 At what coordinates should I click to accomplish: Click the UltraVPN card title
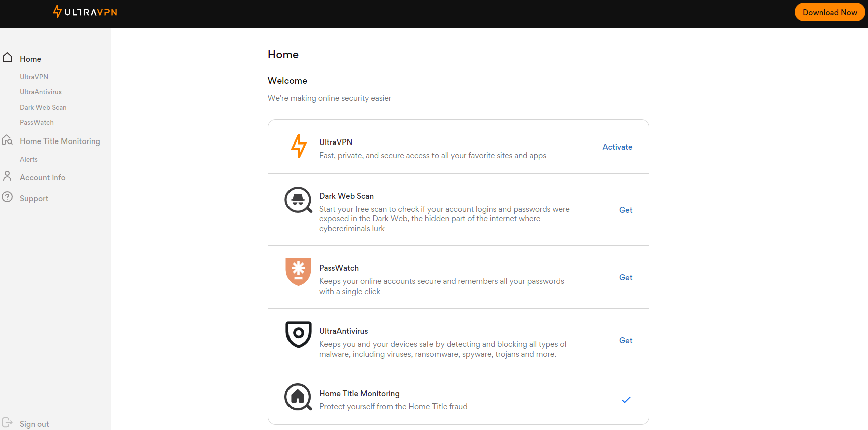[336, 142]
